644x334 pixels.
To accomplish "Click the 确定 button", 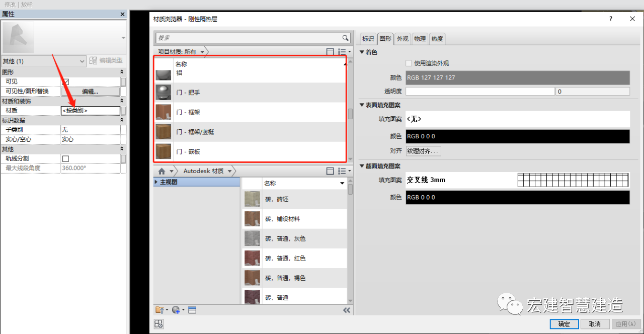I will pos(565,324).
